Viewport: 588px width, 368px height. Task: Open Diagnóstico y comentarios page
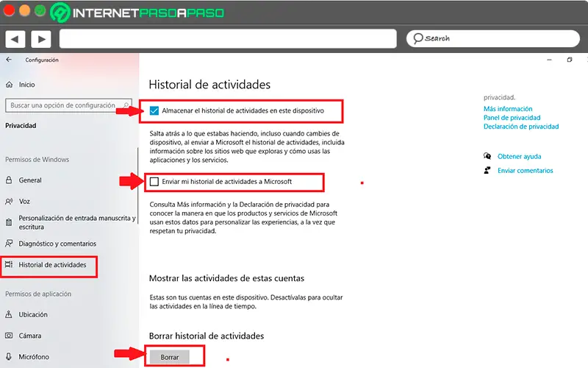click(57, 244)
